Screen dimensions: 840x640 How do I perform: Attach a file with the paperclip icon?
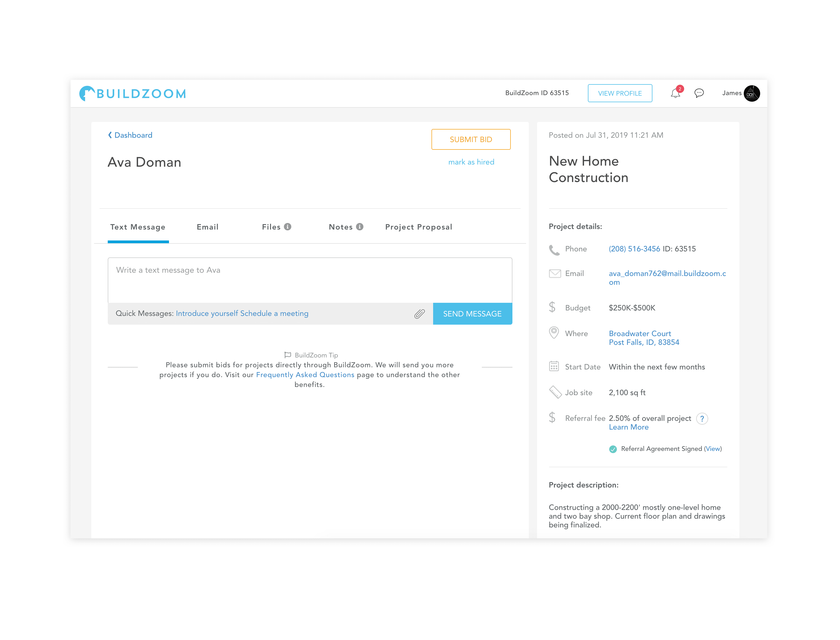click(420, 313)
